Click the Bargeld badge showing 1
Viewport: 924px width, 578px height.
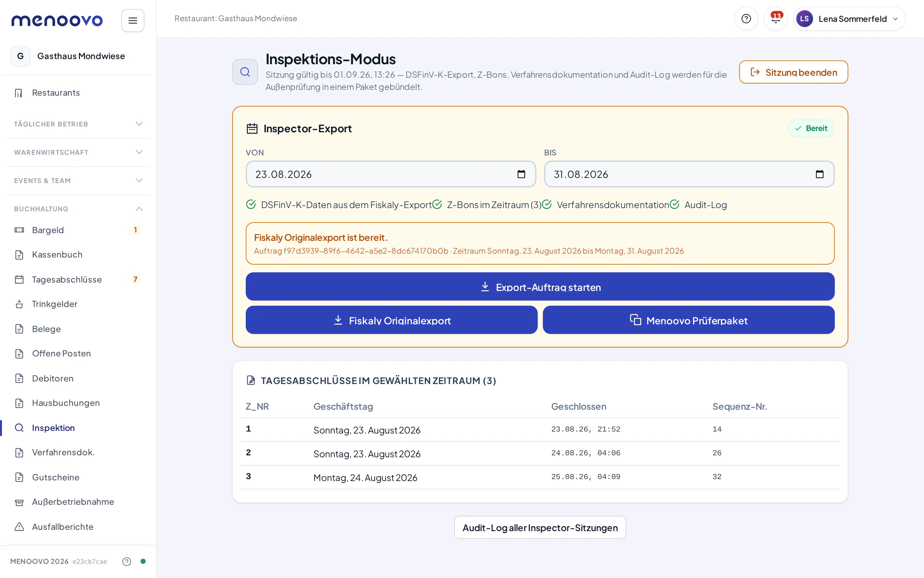tap(135, 230)
